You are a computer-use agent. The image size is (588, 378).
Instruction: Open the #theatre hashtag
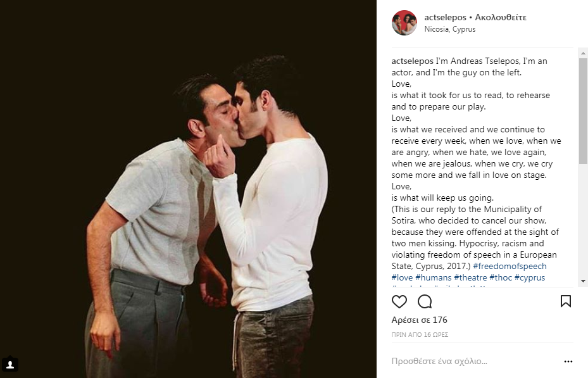coord(469,277)
